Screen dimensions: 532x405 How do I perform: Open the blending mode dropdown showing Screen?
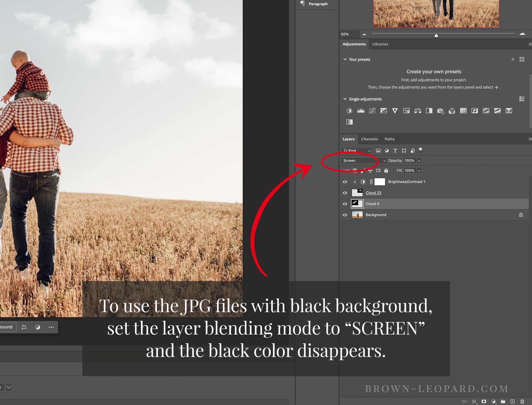point(364,160)
